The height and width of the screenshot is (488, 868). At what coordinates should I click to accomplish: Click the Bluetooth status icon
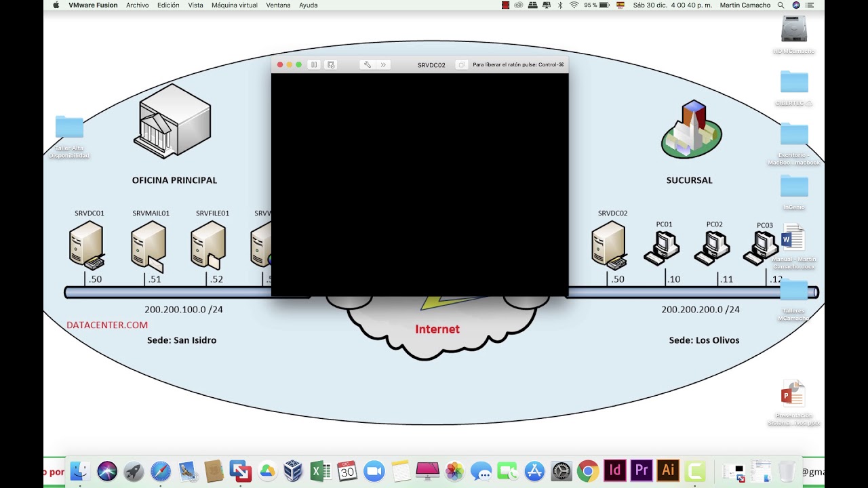pyautogui.click(x=560, y=5)
